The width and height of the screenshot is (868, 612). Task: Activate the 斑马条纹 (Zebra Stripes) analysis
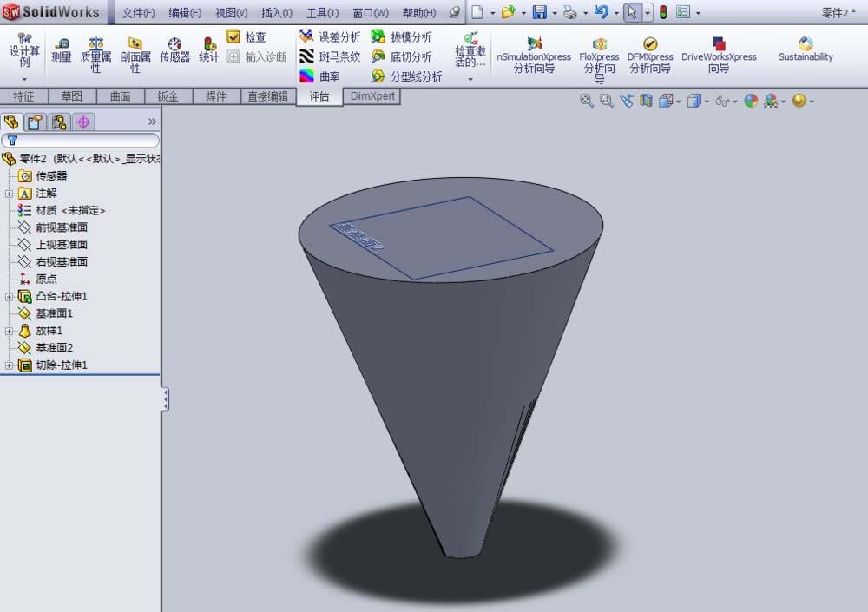click(x=331, y=56)
